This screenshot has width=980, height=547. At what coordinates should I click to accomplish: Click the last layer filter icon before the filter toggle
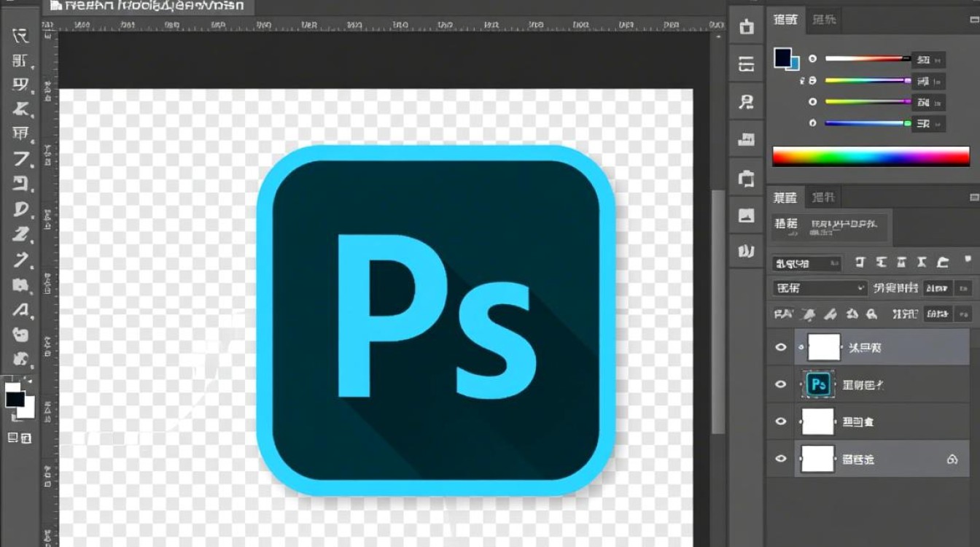coord(943,263)
